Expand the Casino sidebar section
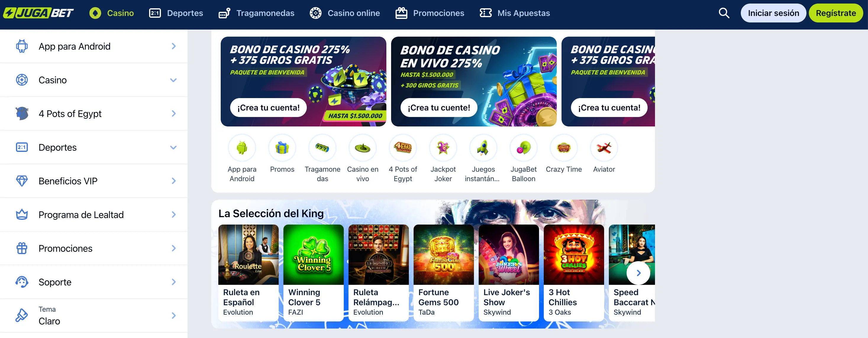This screenshot has height=338, width=868. pyautogui.click(x=94, y=80)
